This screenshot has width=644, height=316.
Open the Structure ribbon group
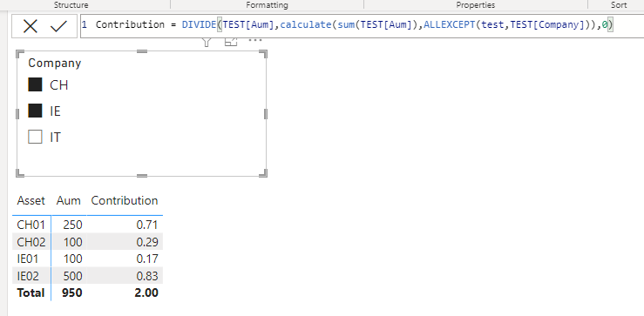pyautogui.click(x=71, y=5)
